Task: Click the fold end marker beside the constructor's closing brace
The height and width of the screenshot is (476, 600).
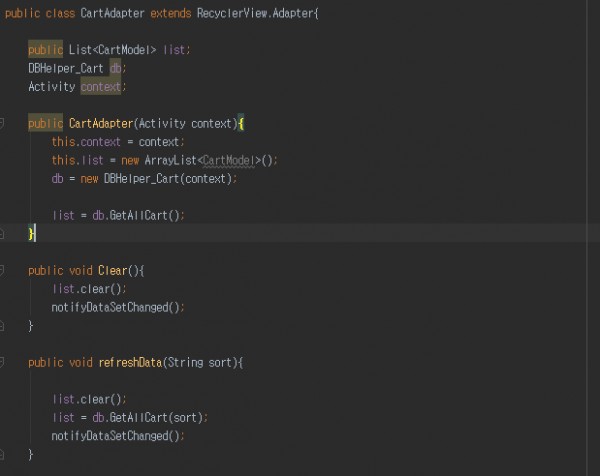Action: pyautogui.click(x=2, y=233)
